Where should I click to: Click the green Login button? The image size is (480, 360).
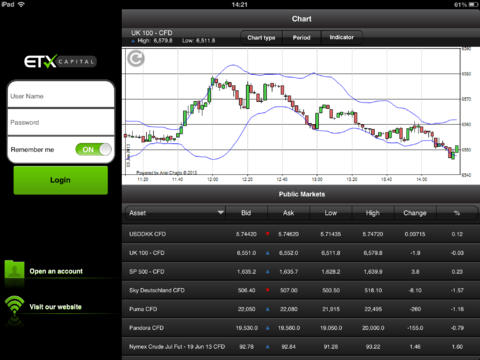(x=61, y=180)
